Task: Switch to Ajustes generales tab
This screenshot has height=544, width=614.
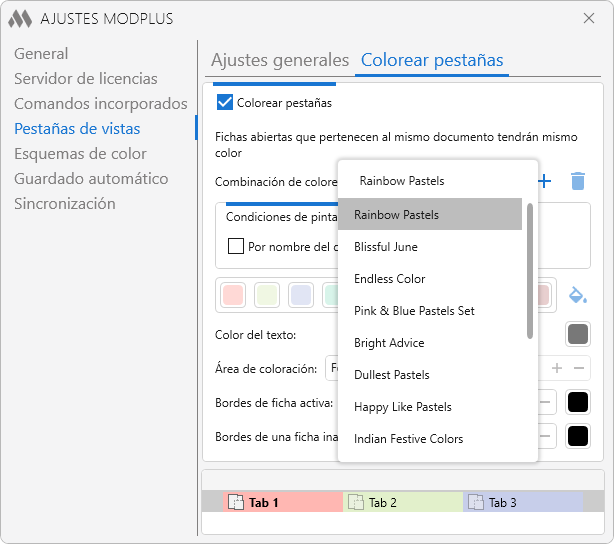Action: pos(280,60)
